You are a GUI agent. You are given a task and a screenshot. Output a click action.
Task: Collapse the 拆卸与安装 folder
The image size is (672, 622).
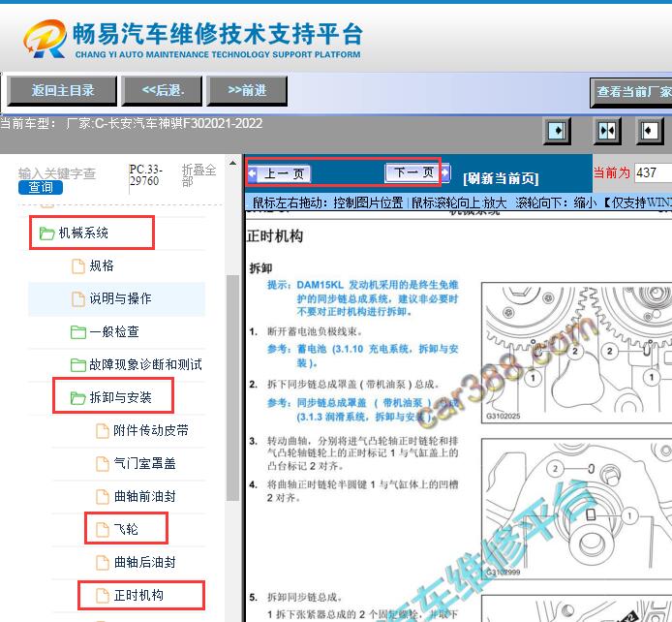pos(120,398)
